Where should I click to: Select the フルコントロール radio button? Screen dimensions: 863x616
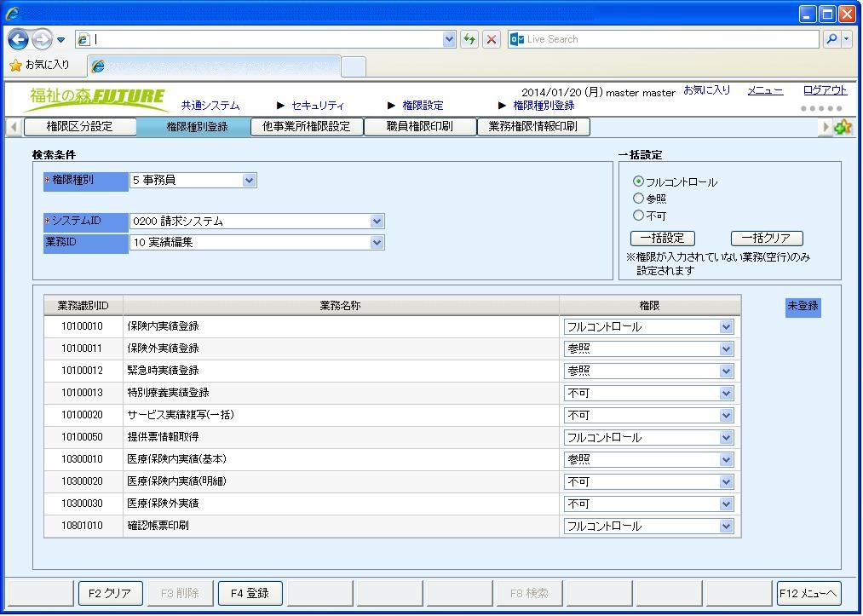pos(638,181)
